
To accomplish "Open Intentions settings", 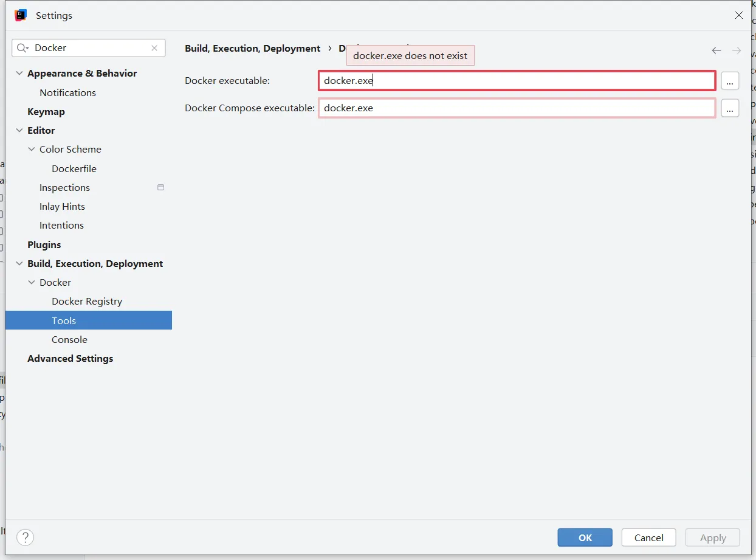I will tap(61, 225).
